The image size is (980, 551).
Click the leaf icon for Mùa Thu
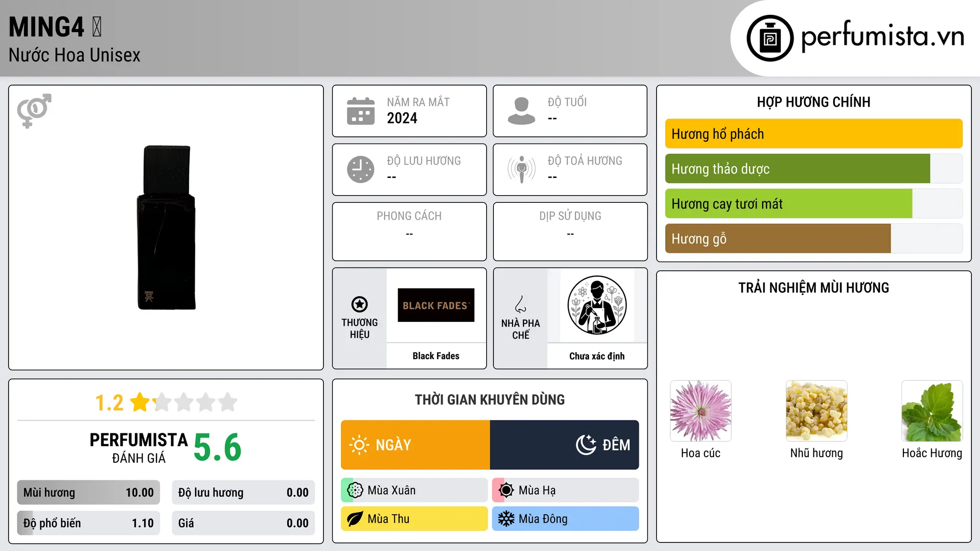355,519
